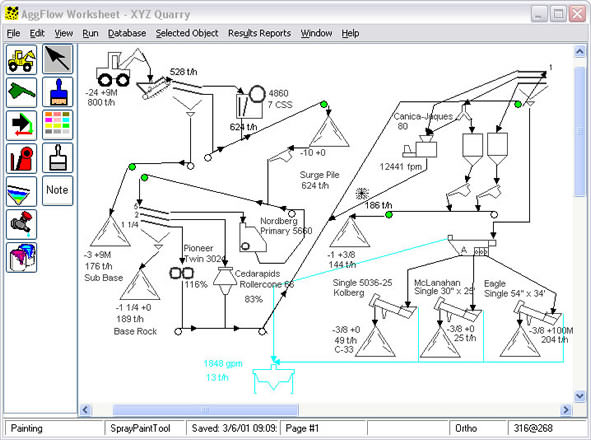Select the arrow pointer tool
This screenshot has width=591, height=440.
(57, 59)
